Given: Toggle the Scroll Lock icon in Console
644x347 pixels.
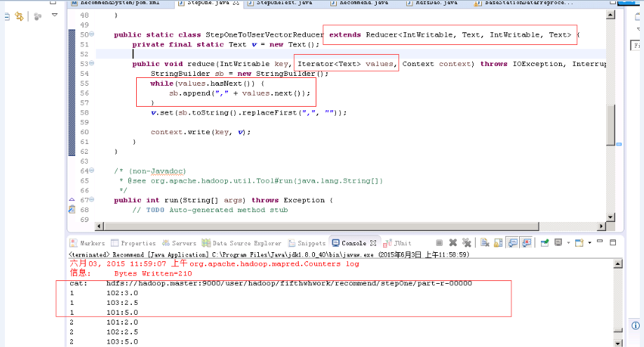Looking at the screenshot, I should tap(498, 243).
